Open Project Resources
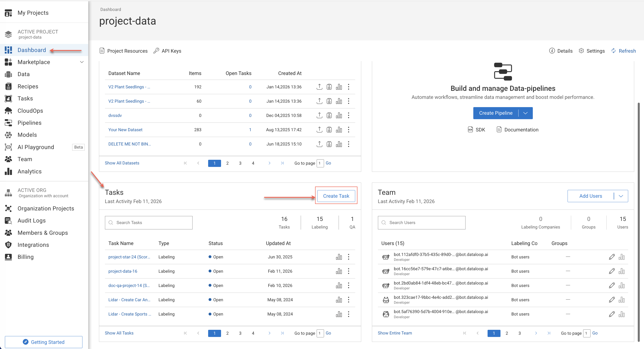 coord(123,51)
